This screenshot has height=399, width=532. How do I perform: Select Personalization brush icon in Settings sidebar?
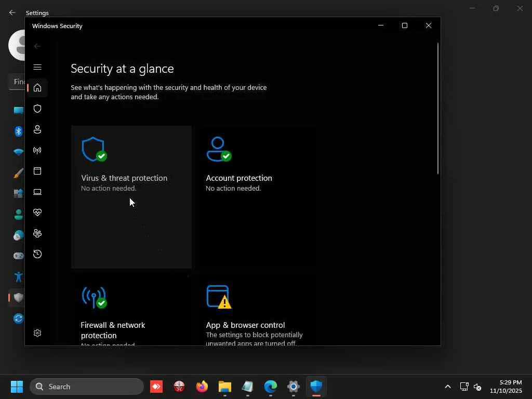point(18,173)
